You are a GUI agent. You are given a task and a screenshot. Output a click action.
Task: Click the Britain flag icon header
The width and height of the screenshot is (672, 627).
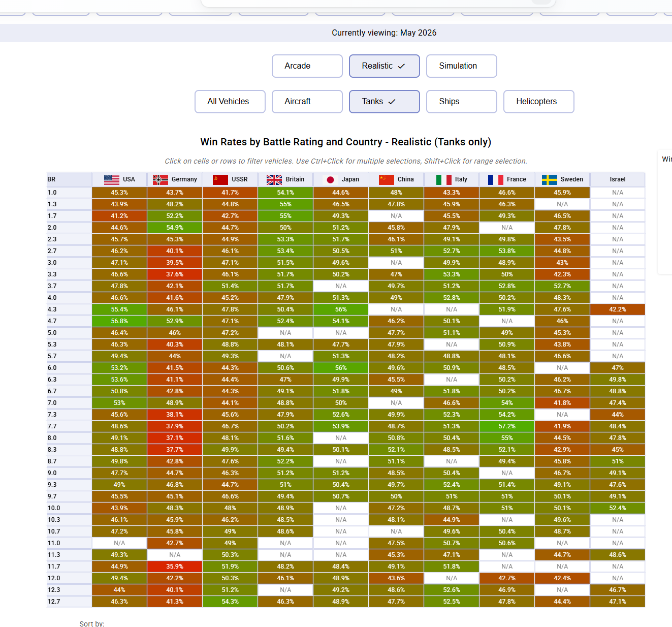click(x=274, y=179)
